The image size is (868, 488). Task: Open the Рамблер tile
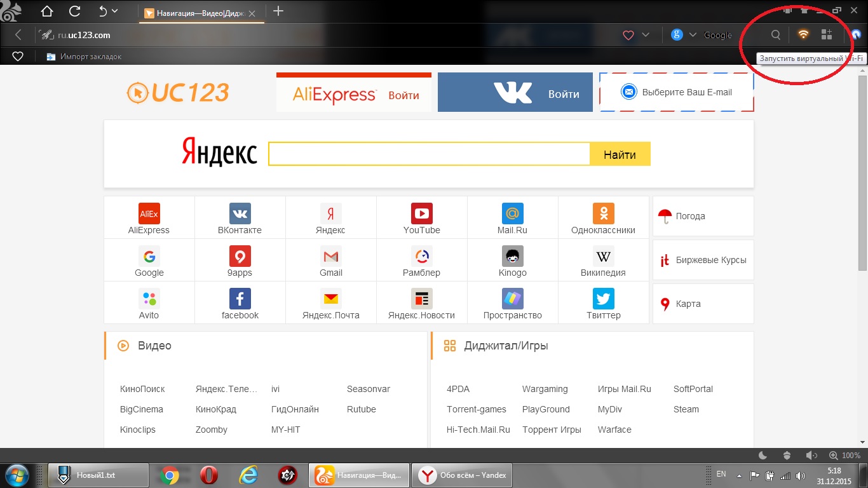point(421,261)
